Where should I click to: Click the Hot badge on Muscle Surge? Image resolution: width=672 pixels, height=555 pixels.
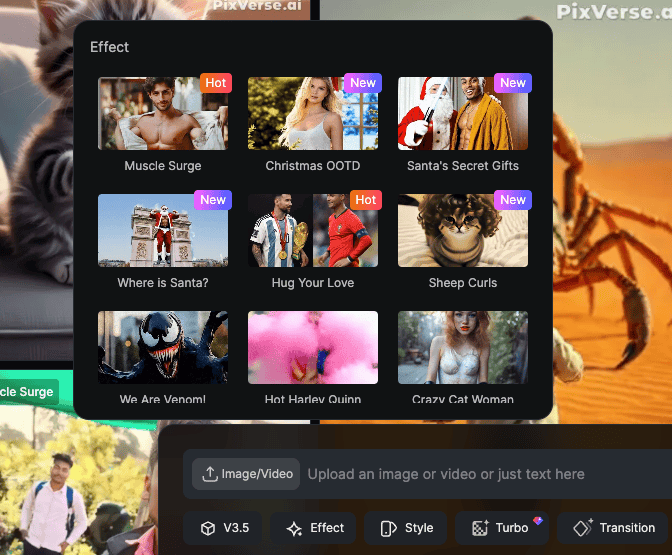pyautogui.click(x=216, y=83)
